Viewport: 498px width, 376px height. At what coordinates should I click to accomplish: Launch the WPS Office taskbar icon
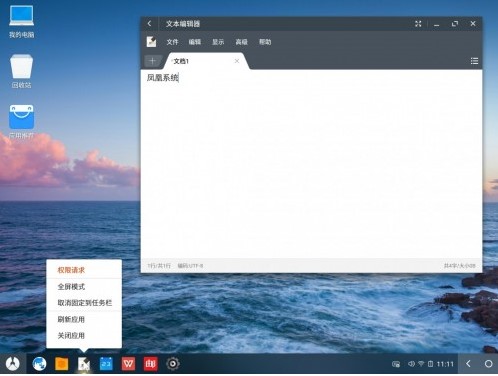click(x=128, y=364)
